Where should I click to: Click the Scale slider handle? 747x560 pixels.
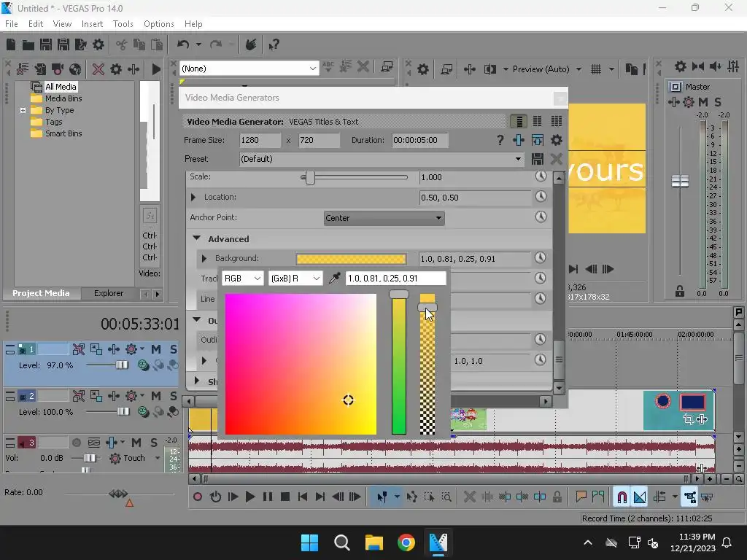(310, 178)
